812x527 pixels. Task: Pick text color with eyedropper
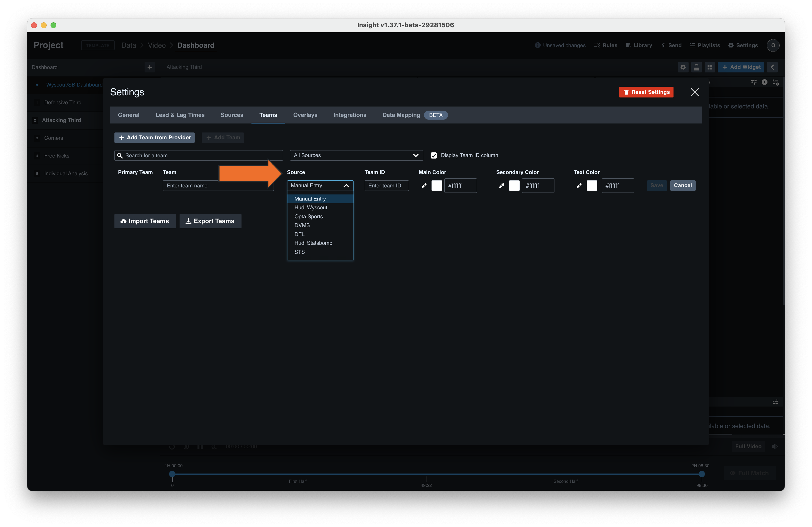579,186
